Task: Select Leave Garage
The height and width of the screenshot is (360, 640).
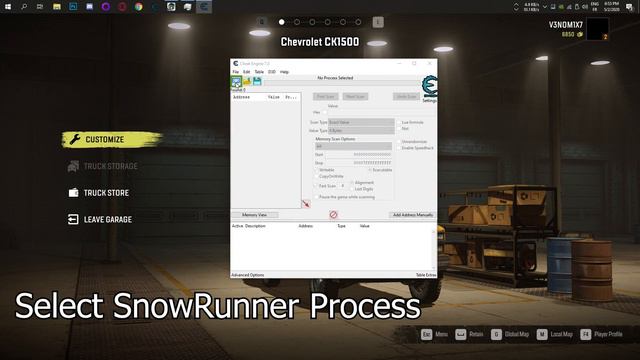Action: 108,220
